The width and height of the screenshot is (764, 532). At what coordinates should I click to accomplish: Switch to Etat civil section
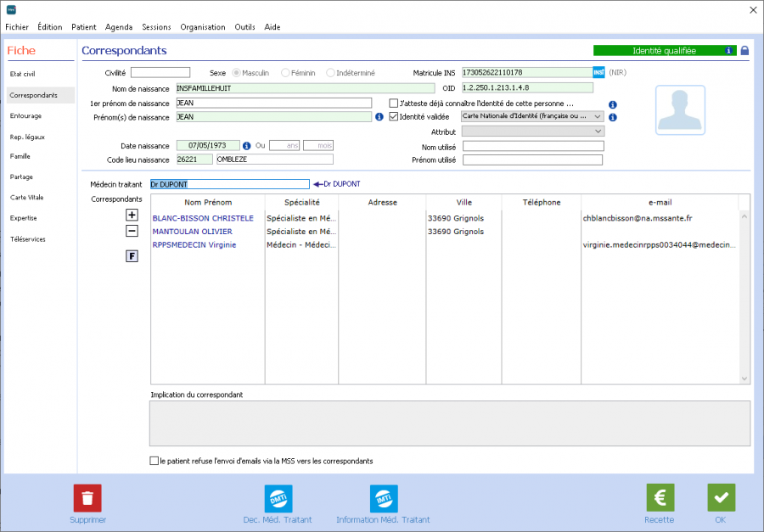point(22,74)
